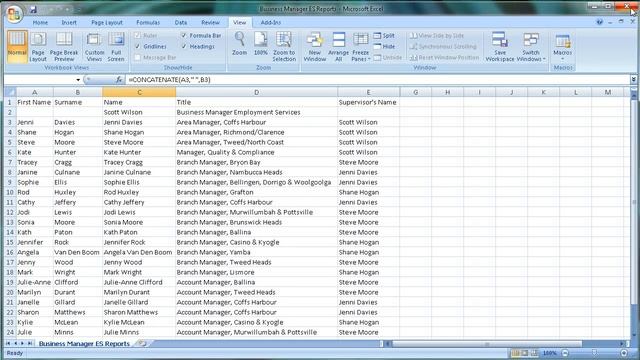Zoom in with status bar plus

[624, 353]
